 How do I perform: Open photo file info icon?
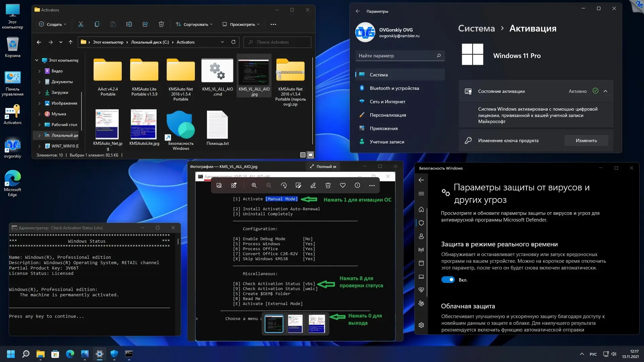click(x=357, y=185)
